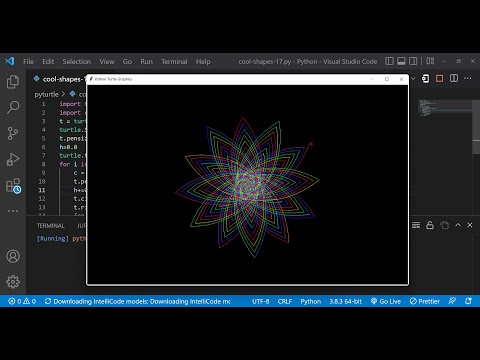Viewport: 480px width, 360px height.
Task: Open the editor More Actions ellipsis
Action: click(468, 79)
